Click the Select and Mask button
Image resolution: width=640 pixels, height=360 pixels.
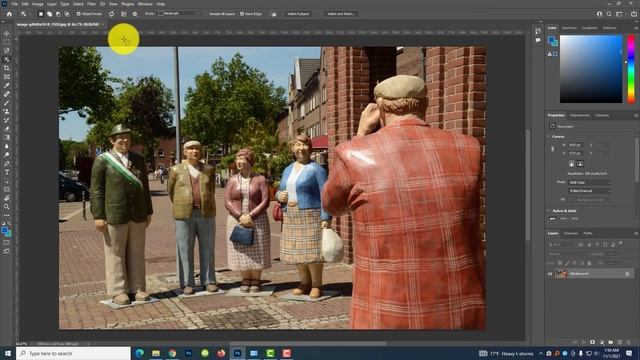[x=340, y=14]
